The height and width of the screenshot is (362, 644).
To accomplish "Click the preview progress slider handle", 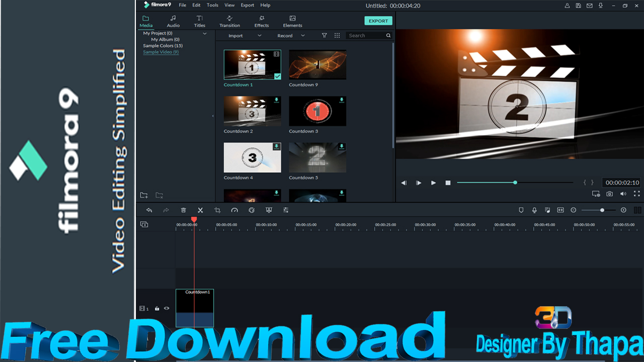I will 515,183.
